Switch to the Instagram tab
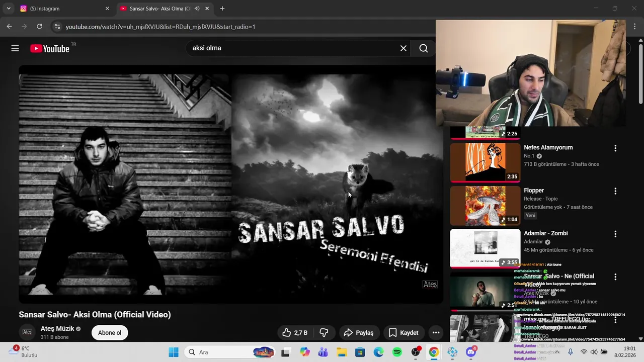The image size is (644, 362). [64, 9]
